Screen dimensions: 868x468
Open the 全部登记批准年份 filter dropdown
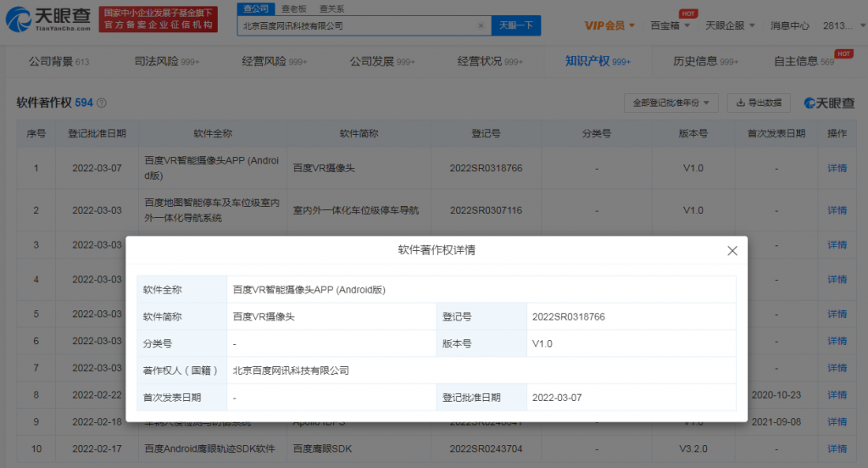click(x=671, y=103)
